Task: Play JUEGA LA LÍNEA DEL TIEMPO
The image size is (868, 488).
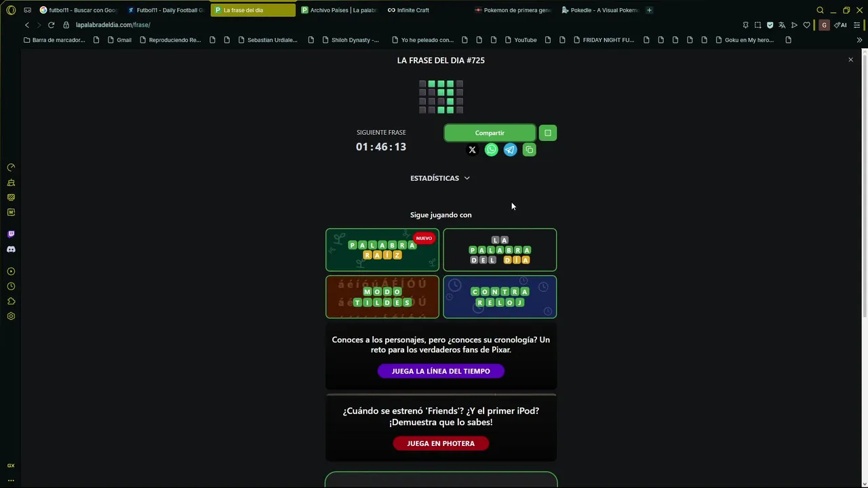Action: 441,371
